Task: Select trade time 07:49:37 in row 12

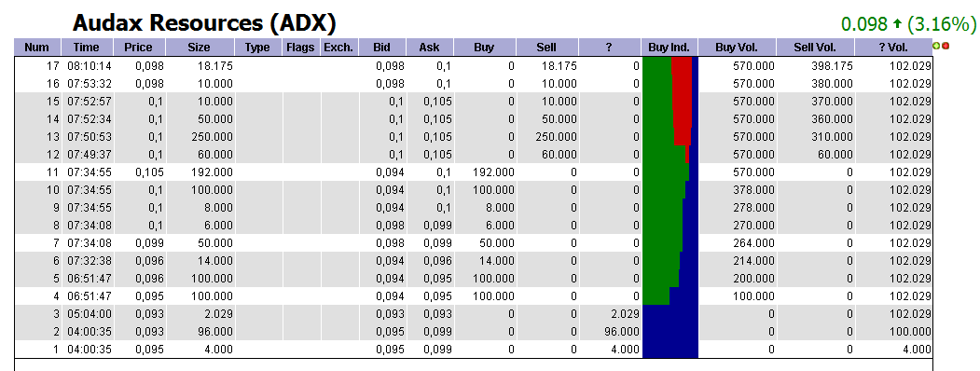Action: (x=90, y=154)
